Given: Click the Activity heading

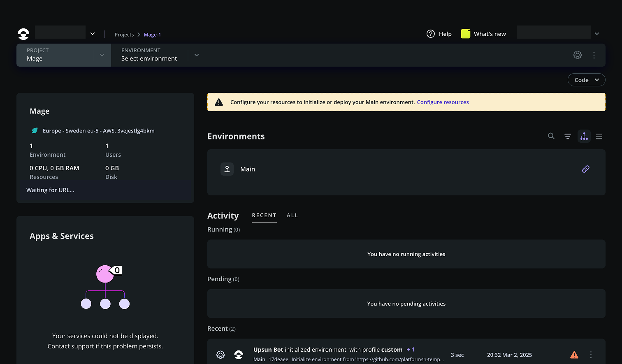Looking at the screenshot, I should (x=223, y=216).
